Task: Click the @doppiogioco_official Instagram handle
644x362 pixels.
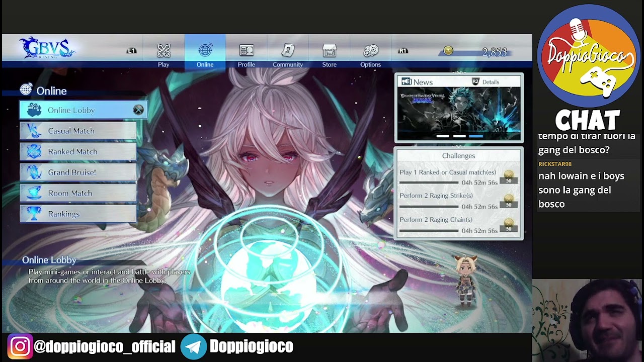Action: [105, 347]
